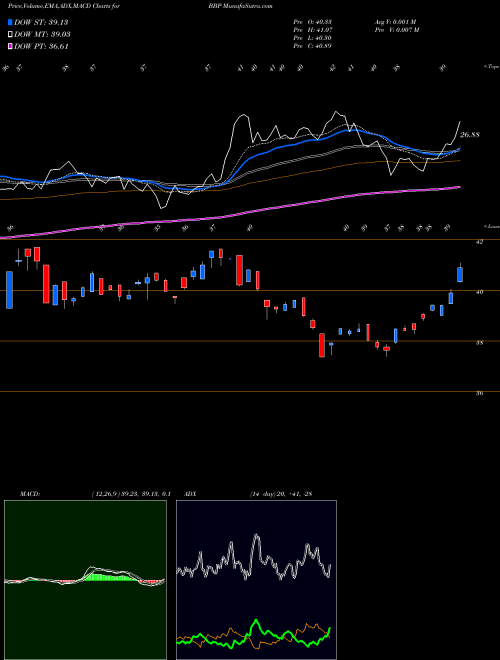
Task: Click the 'Pre L: 40.30' value
Action: (x=313, y=38)
